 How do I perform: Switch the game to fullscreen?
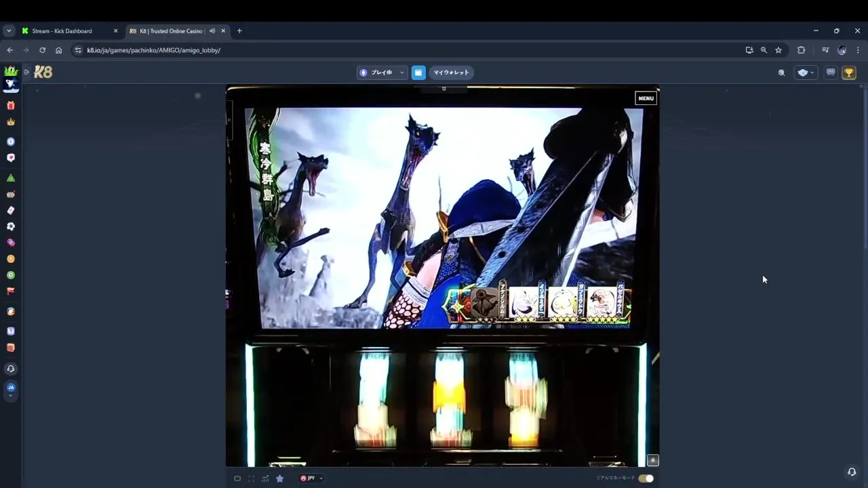[251, 479]
